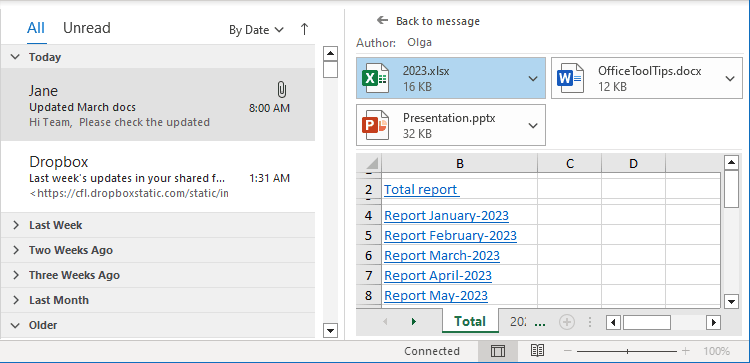Open the Report April-2023 link
Viewport: 750px width, 363px height.
[x=438, y=276]
